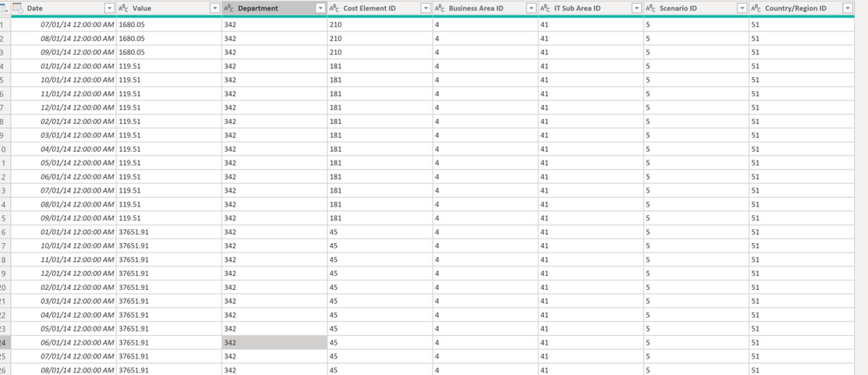This screenshot has height=375, width=868.
Task: Open the Scenario ID filter dropdown
Action: click(x=742, y=9)
